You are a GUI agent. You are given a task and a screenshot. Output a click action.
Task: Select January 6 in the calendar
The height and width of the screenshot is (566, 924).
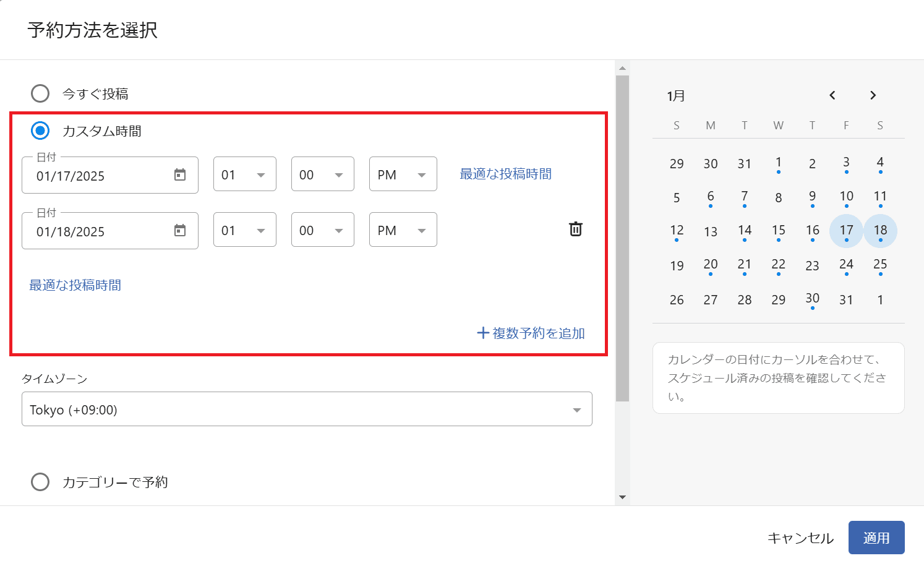point(711,197)
